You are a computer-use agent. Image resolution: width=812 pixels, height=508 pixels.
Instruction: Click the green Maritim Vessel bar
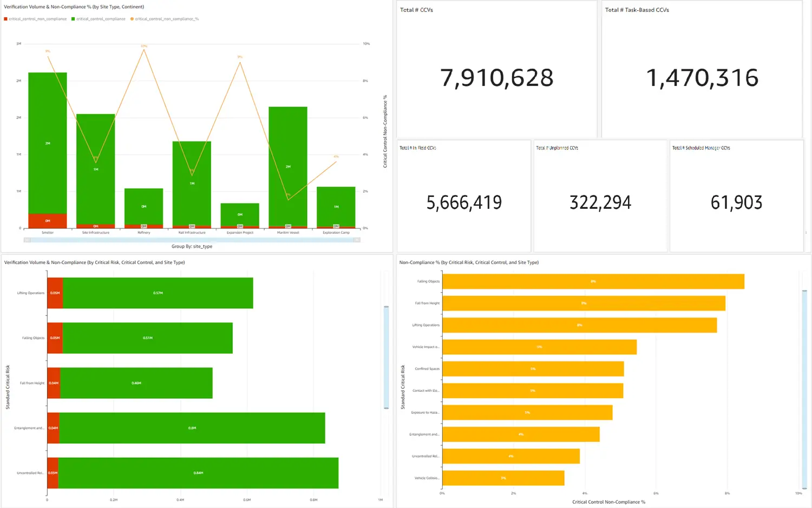pyautogui.click(x=288, y=166)
